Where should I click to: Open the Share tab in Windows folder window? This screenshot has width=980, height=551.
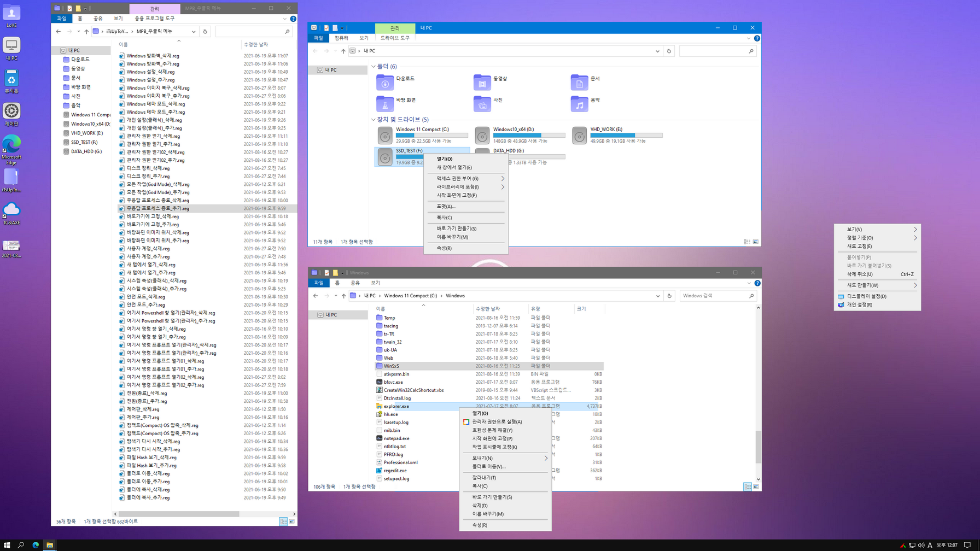[355, 283]
